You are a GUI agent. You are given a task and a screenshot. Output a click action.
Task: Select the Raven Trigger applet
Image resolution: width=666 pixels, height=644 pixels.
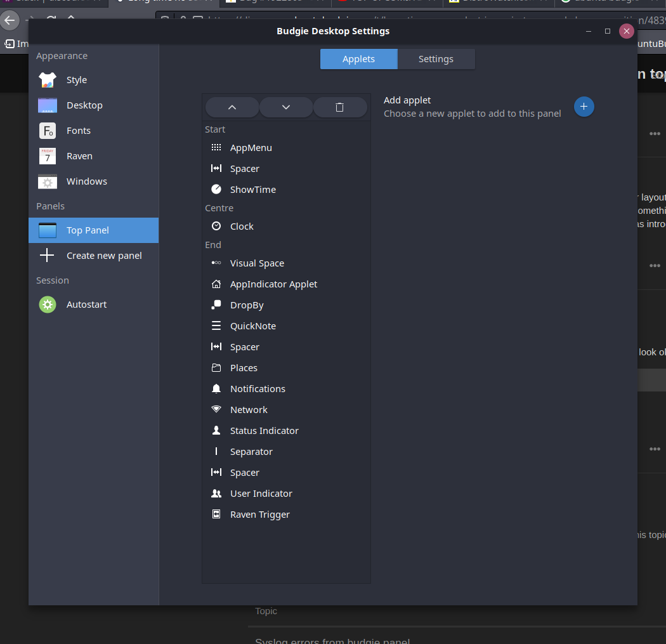286,515
